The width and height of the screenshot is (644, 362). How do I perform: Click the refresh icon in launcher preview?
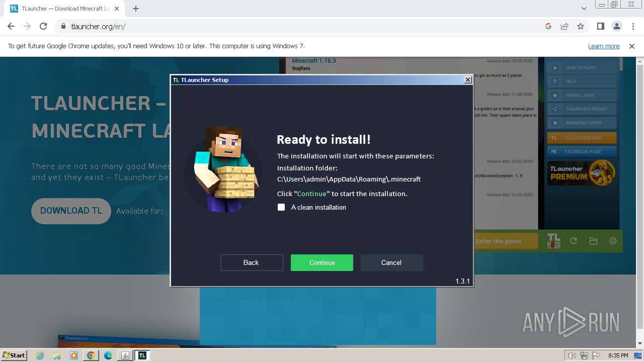(574, 241)
